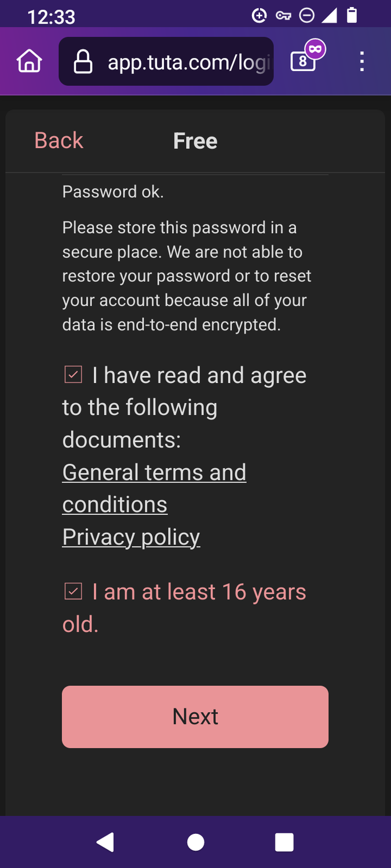Uncheck the agreement to documents checkbox
This screenshot has width=391, height=868.
pyautogui.click(x=72, y=374)
